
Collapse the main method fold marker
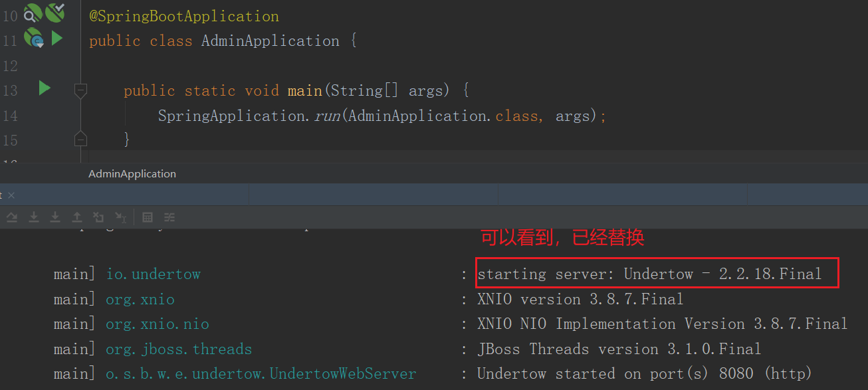pos(80,90)
